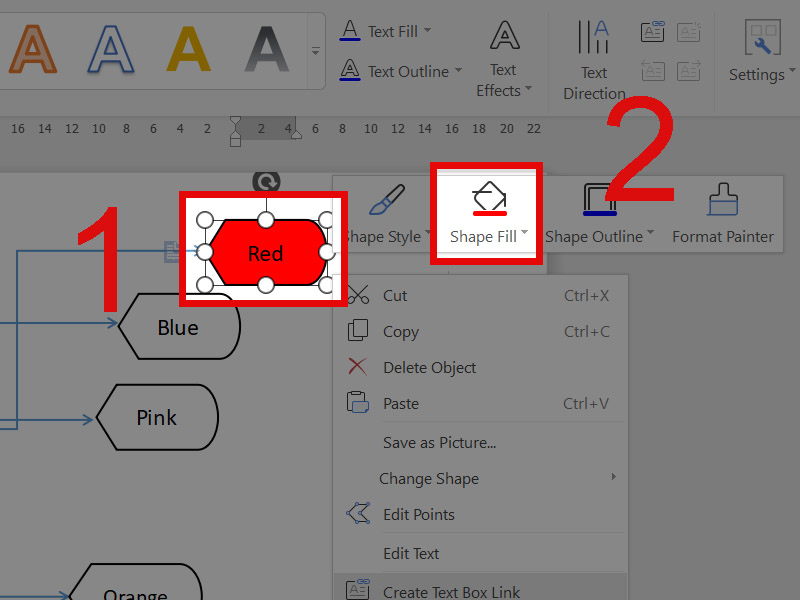Open the Shape Outline dropdown
The image size is (800, 600).
pos(650,236)
